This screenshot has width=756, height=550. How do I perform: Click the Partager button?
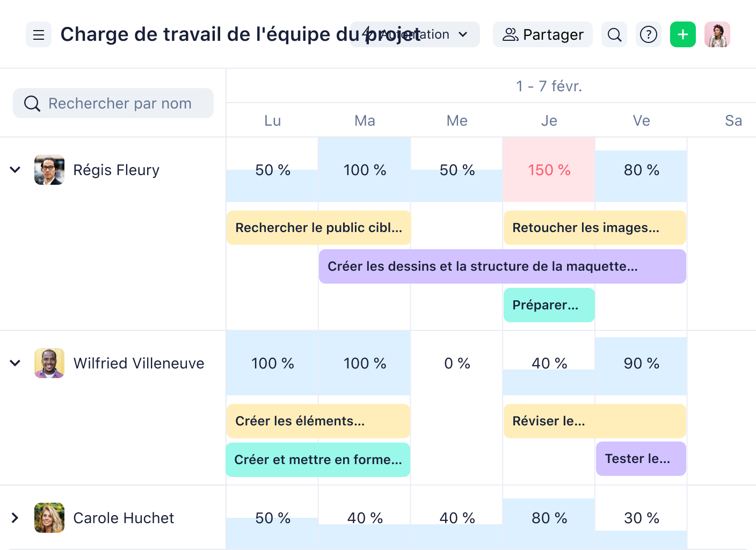point(543,35)
